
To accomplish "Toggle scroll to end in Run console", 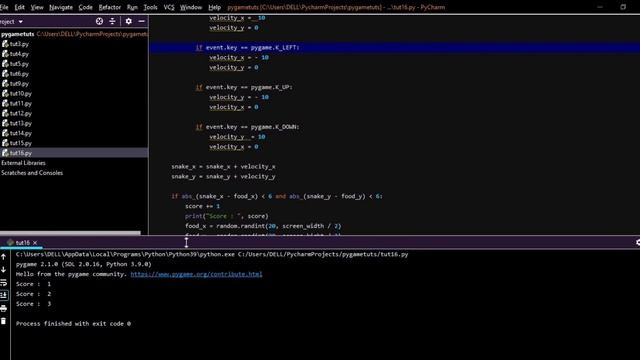I will pos(4,295).
